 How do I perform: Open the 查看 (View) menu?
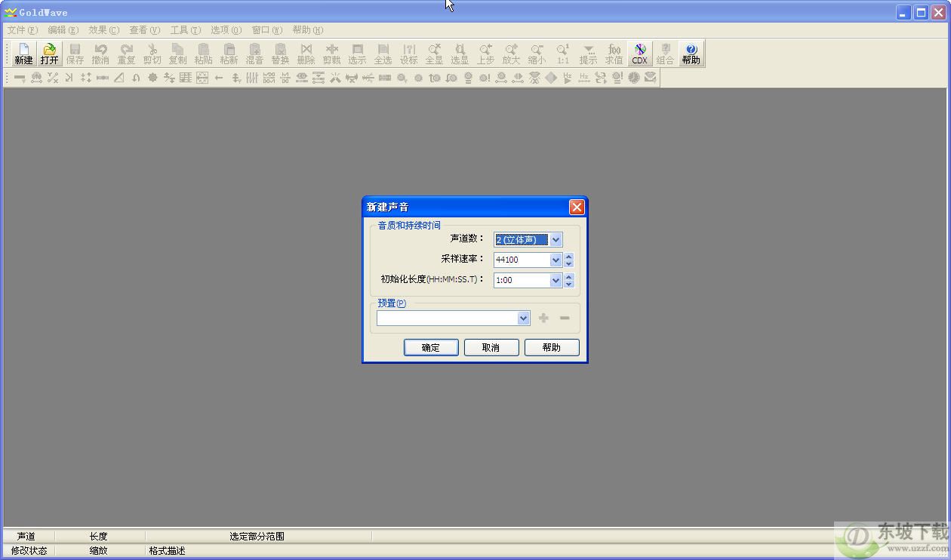(145, 30)
